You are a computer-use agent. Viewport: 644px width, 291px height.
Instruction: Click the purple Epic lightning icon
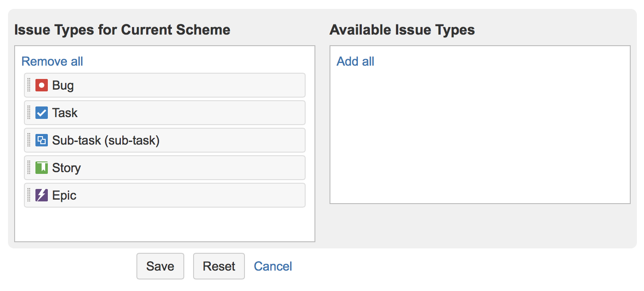pos(42,195)
